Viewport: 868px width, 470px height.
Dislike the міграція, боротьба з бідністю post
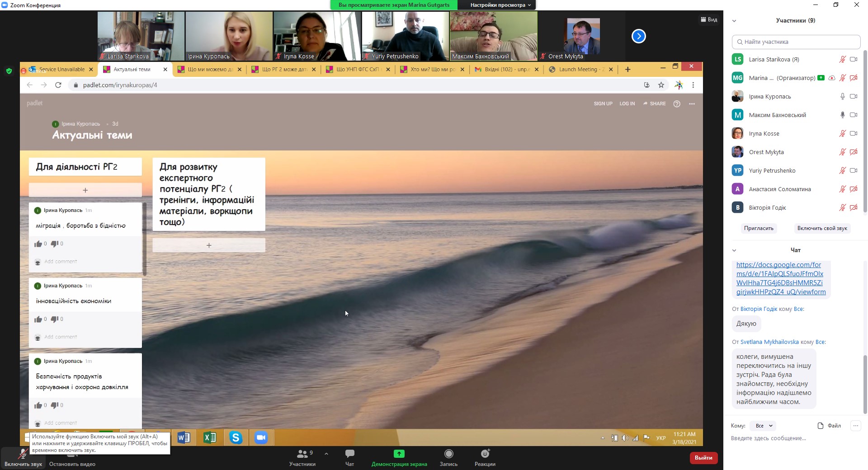coord(55,244)
